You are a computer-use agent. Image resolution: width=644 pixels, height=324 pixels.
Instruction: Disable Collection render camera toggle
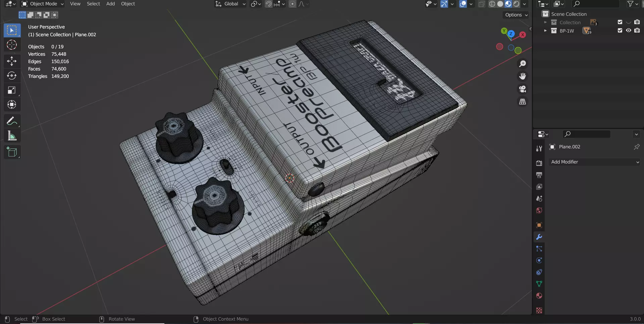(637, 22)
